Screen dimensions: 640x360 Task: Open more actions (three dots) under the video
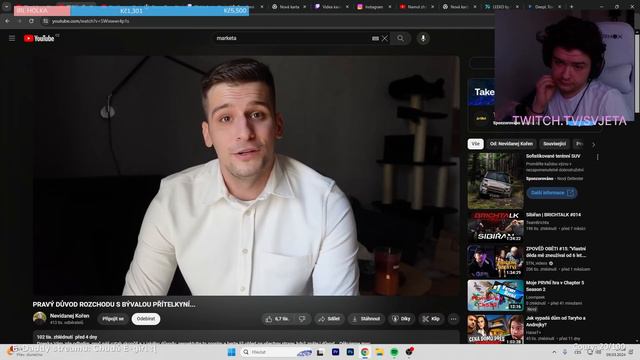tap(453, 319)
